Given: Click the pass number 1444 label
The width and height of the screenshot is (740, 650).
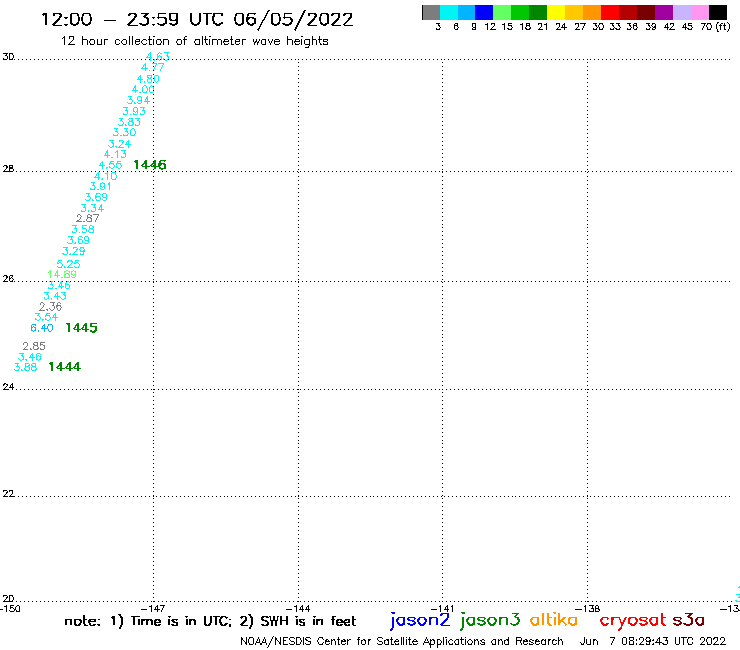Looking at the screenshot, I should click(x=65, y=366).
